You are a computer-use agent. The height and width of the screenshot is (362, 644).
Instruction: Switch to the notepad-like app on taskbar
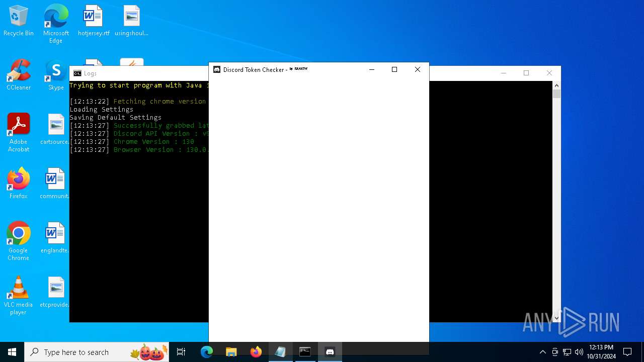[281, 352]
